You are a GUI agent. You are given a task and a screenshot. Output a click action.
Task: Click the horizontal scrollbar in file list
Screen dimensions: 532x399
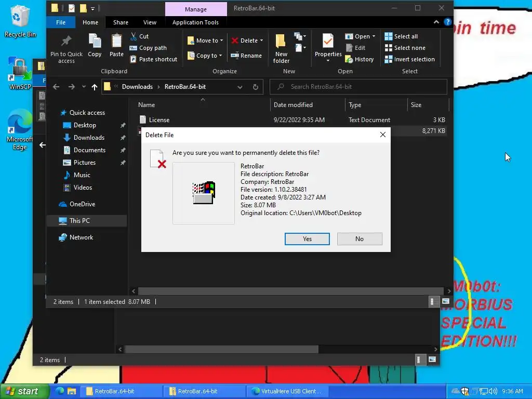(x=291, y=291)
